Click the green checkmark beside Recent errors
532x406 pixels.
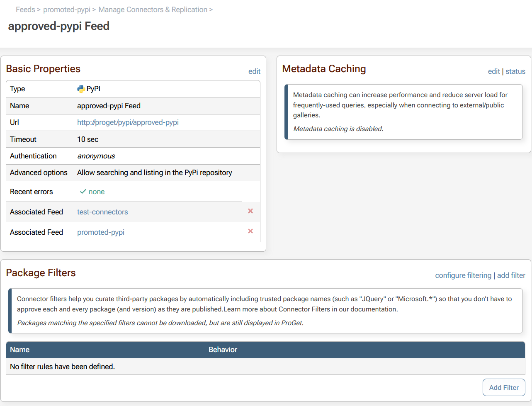(83, 192)
